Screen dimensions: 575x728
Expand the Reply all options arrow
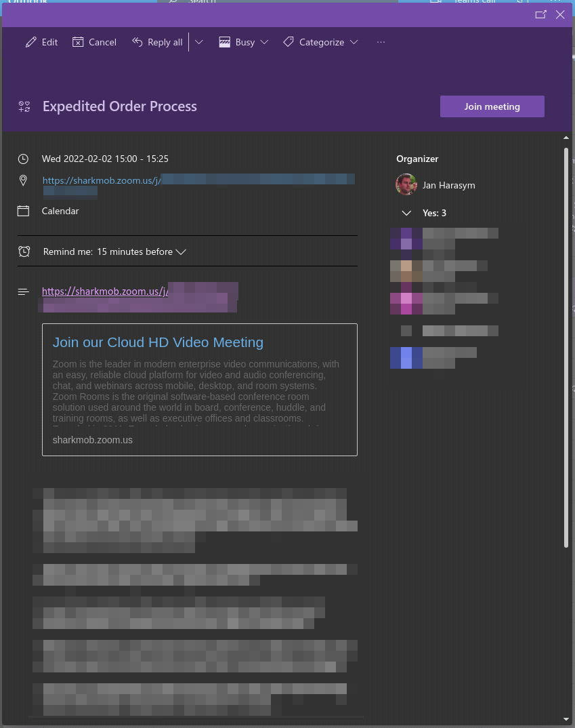click(x=199, y=42)
